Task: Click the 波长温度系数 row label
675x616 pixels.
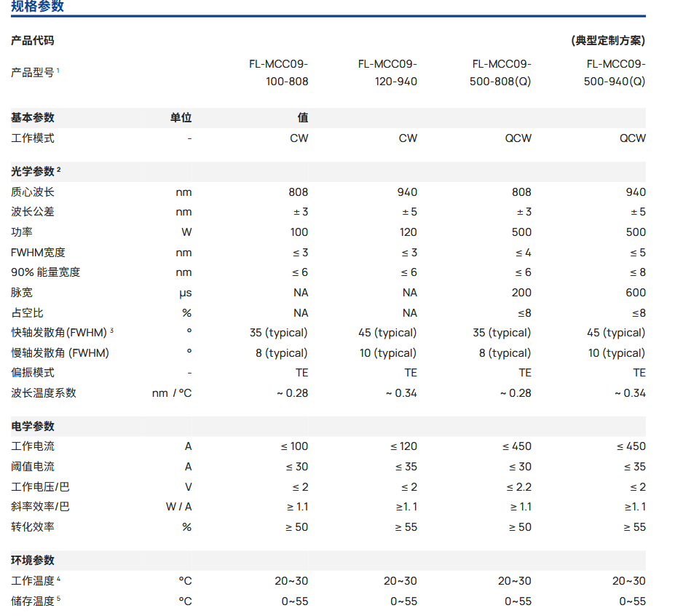Action: [x=44, y=393]
